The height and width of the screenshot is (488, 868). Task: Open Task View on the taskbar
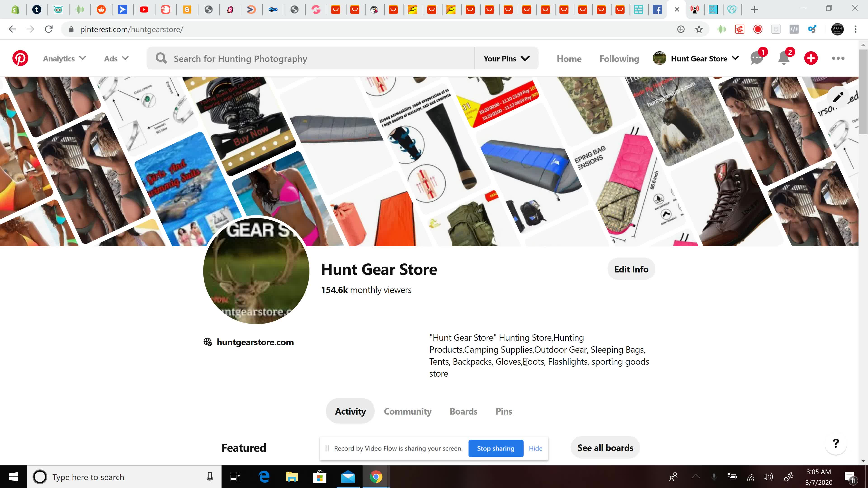235,477
